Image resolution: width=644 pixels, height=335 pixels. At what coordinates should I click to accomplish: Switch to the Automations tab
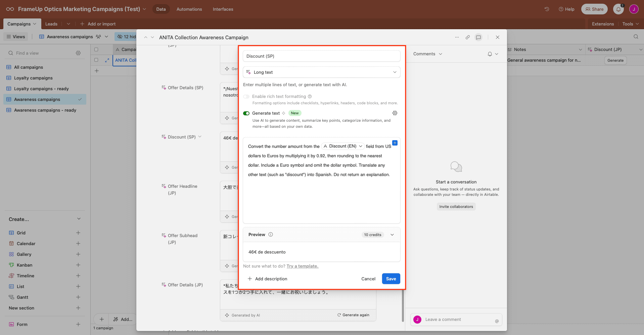(x=189, y=9)
